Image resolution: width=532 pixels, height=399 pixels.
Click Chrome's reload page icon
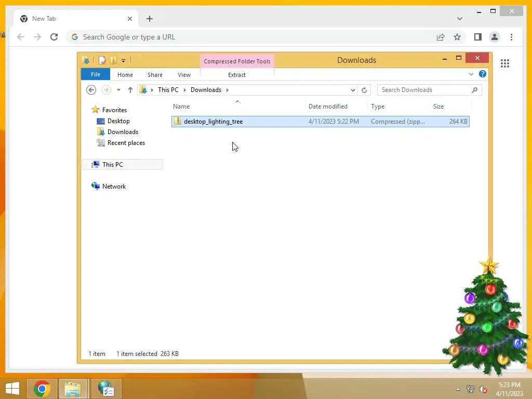(x=54, y=37)
